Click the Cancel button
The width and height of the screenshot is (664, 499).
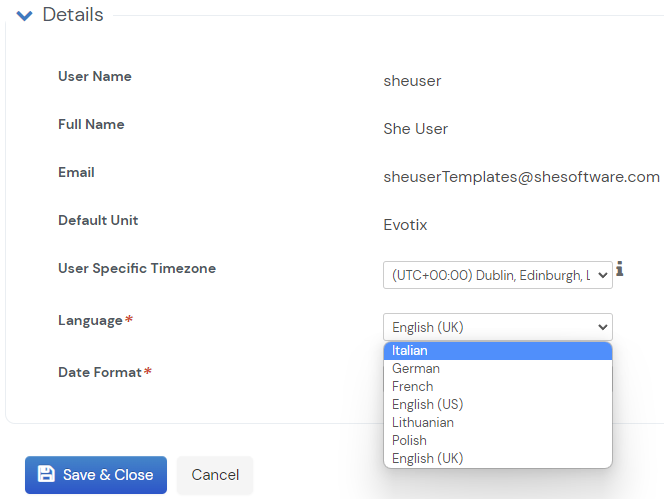click(215, 475)
